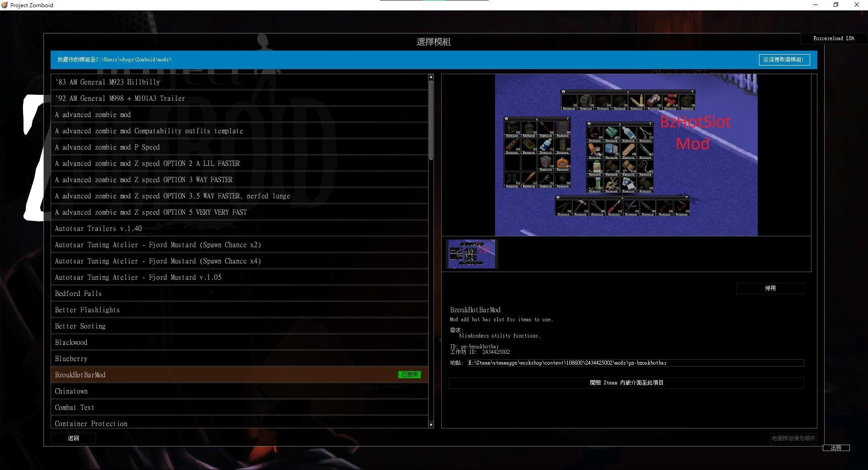This screenshot has height=470, width=868.
Task: Select A advanced zombie mod P Speed
Action: tap(240, 147)
